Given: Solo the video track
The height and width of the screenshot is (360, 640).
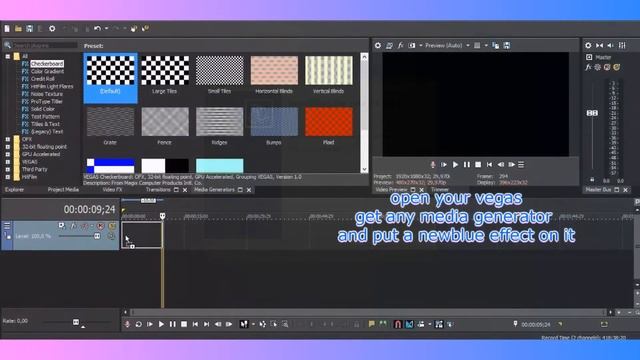Looking at the screenshot, I should [x=112, y=226].
